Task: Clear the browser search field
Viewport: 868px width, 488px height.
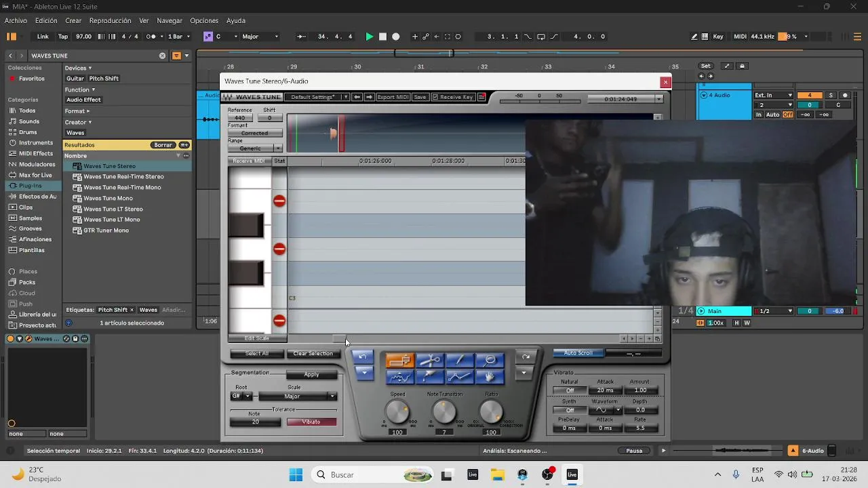Action: [x=162, y=56]
